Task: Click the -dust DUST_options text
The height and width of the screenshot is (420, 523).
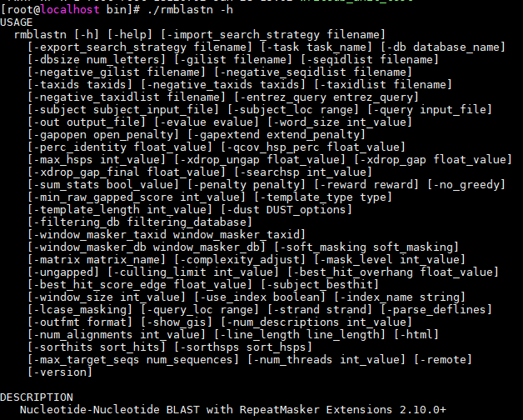Action: 286,210
